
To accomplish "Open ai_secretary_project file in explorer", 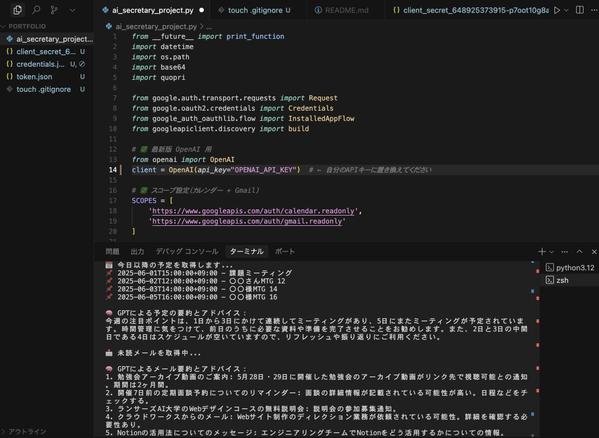I will click(47, 39).
